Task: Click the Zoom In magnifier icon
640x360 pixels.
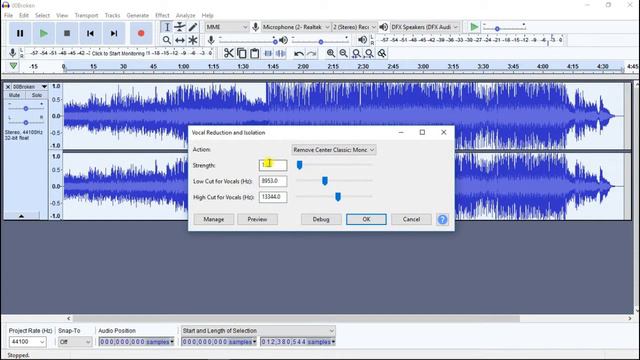Action: (331, 53)
